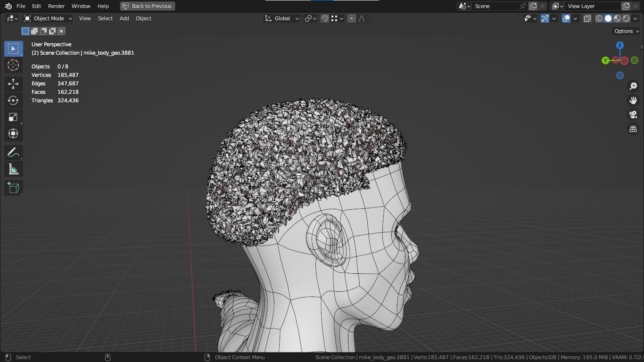Select the Rotate tool
Image resolution: width=644 pixels, height=362 pixels.
click(x=13, y=100)
